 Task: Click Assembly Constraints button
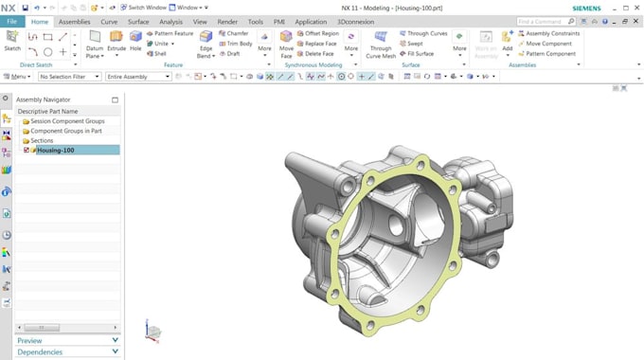(x=549, y=33)
